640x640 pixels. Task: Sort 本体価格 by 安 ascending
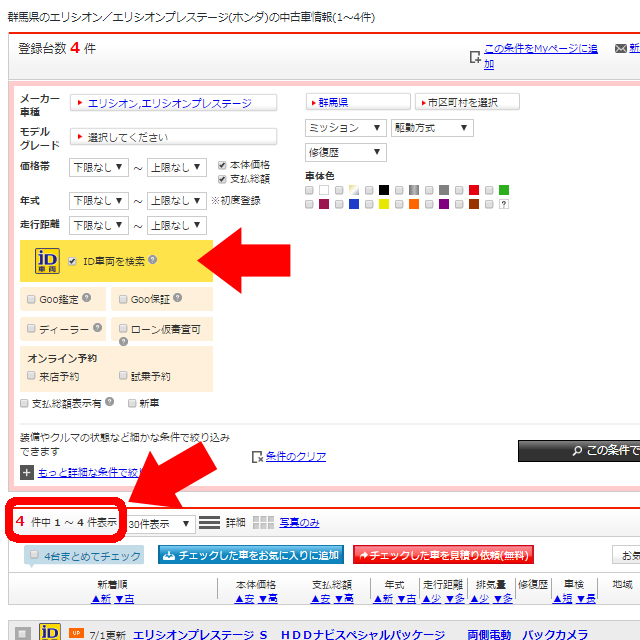[x=243, y=598]
